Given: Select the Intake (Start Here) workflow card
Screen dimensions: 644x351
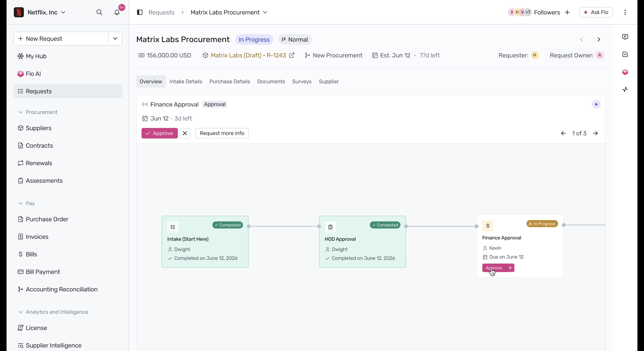Looking at the screenshot, I should [x=205, y=242].
